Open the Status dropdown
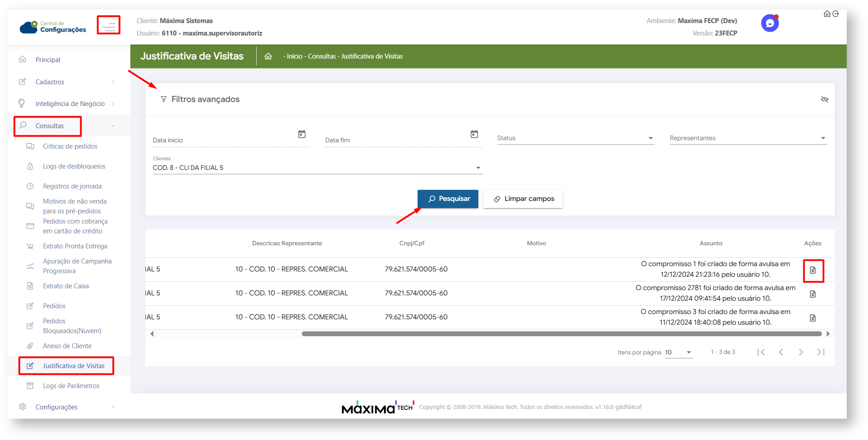 pyautogui.click(x=575, y=138)
